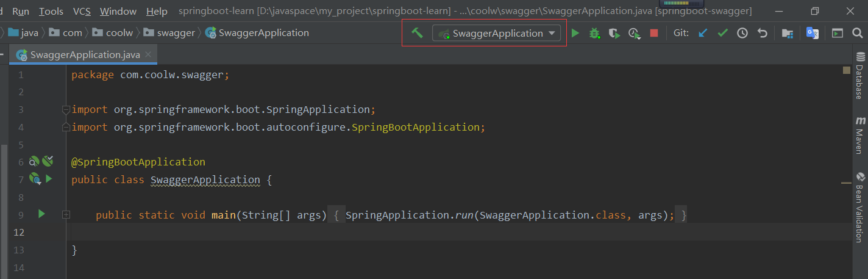
Task: Click the Spring bean search gutter icon on line 6
Action: pos(34,161)
